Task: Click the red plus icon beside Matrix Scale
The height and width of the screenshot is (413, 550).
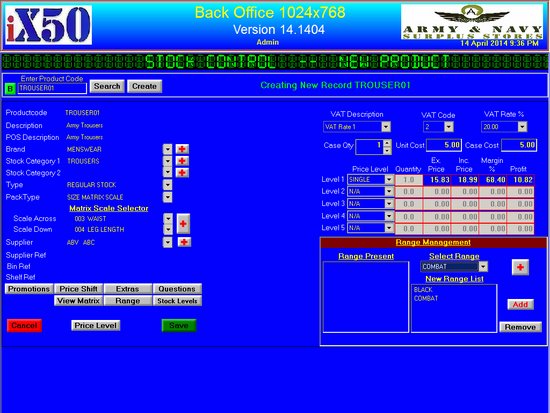Action: point(183,224)
